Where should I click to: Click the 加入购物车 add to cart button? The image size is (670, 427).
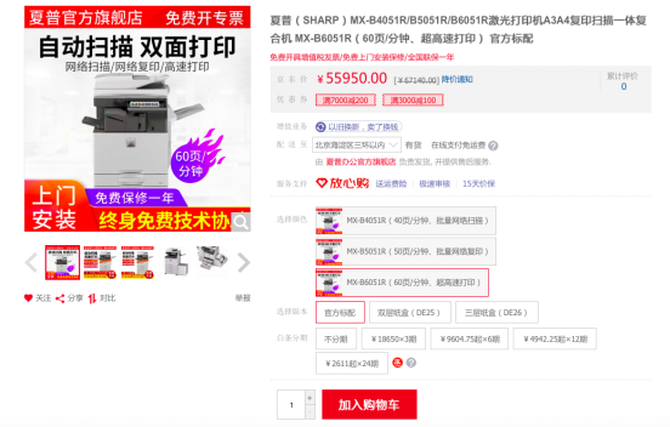coord(369,404)
